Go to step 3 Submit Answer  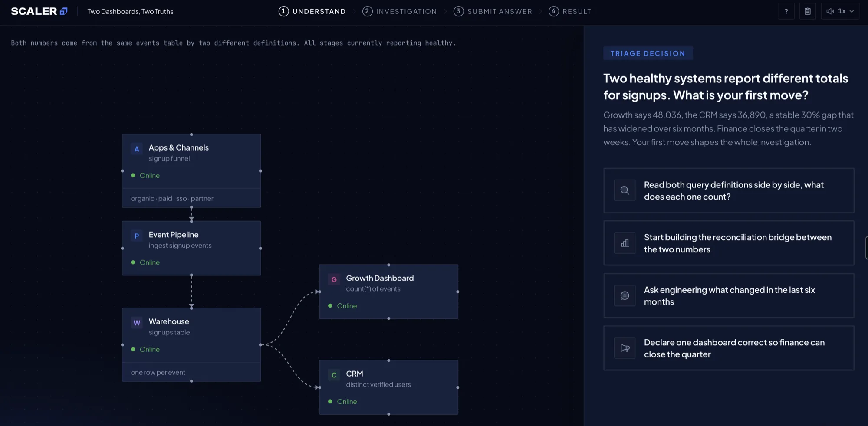click(493, 11)
